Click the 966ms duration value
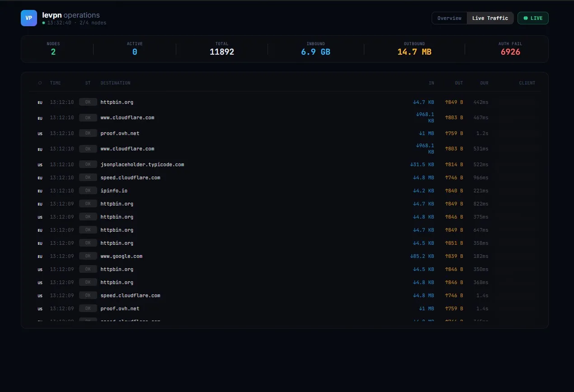The width and height of the screenshot is (574, 392). coord(481,177)
